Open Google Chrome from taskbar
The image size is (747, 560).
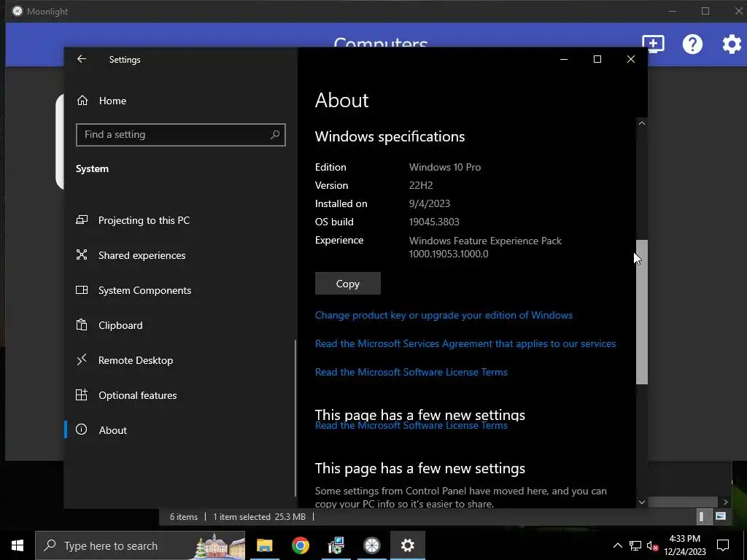point(300,545)
